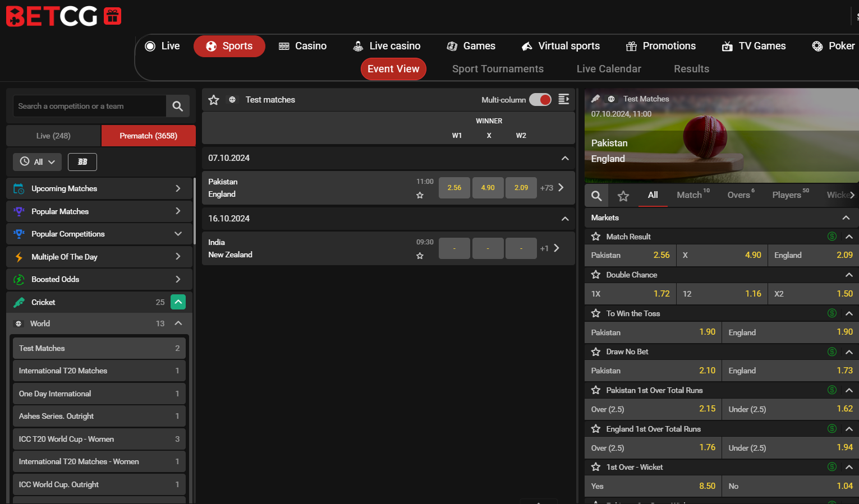Open the Live casino menu

[x=387, y=46]
